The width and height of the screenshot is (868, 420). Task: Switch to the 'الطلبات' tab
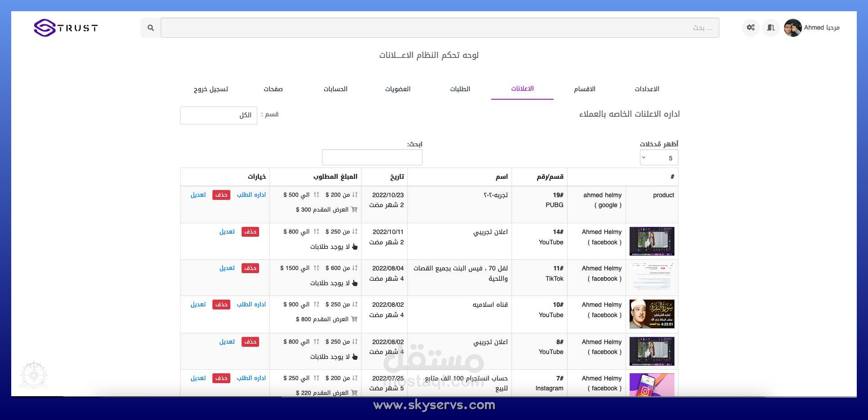pyautogui.click(x=460, y=89)
